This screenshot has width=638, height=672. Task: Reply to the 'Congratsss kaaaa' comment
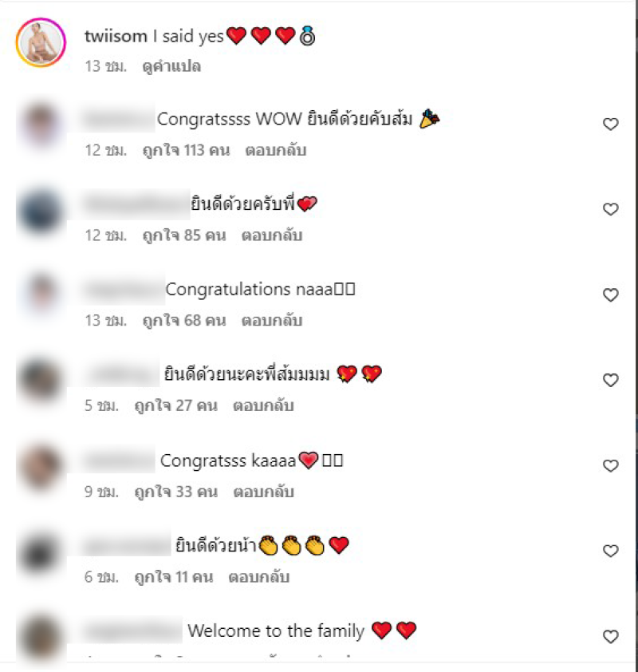pyautogui.click(x=263, y=492)
